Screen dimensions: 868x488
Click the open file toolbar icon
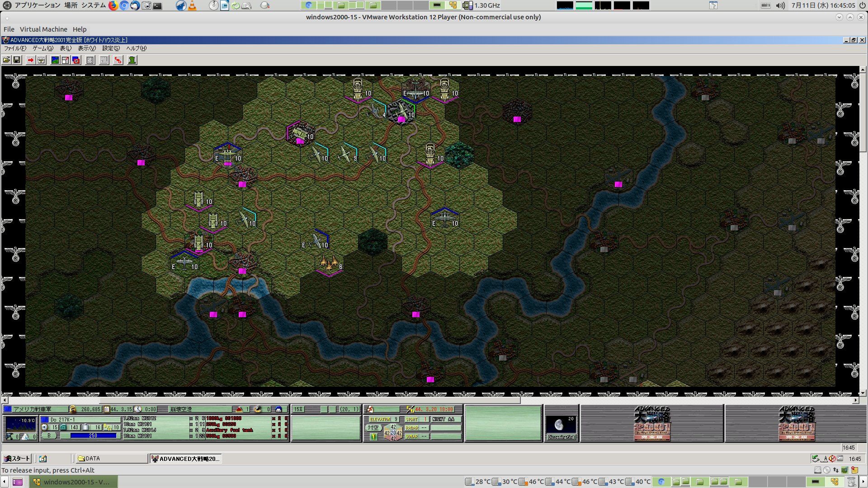coord(6,60)
